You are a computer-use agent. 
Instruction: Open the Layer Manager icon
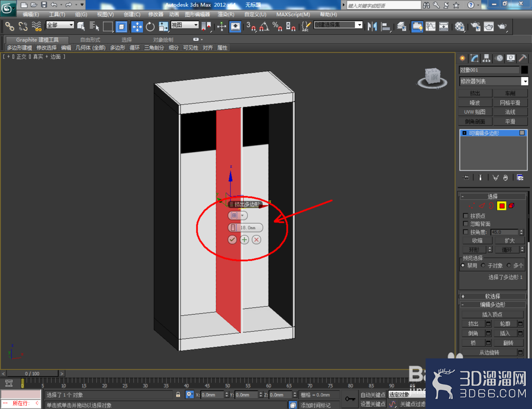click(x=401, y=26)
